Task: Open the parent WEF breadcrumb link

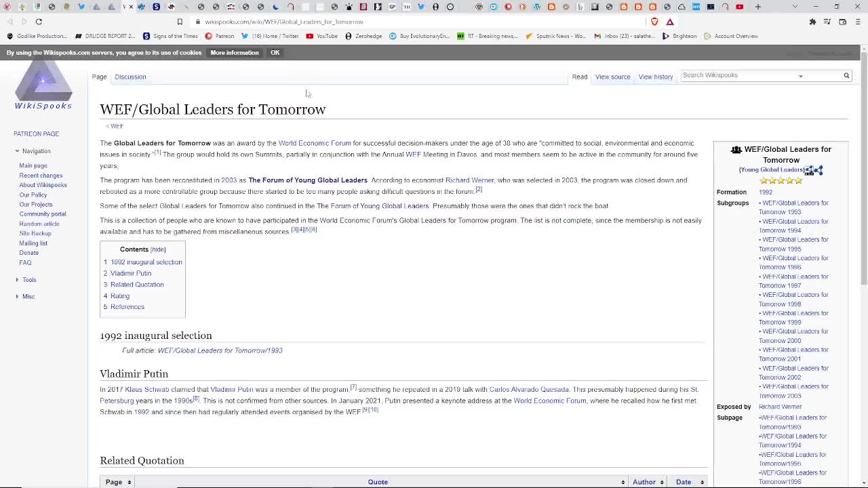Action: tap(117, 126)
